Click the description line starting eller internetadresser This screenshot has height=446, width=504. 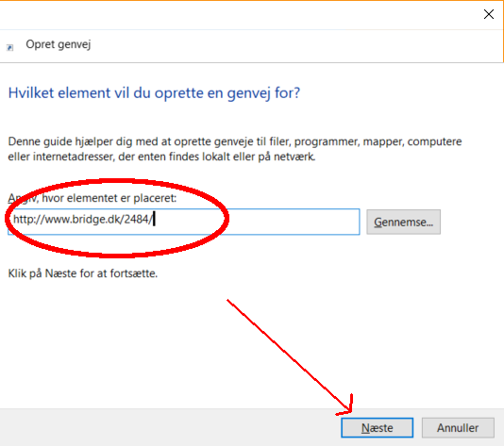pyautogui.click(x=161, y=157)
